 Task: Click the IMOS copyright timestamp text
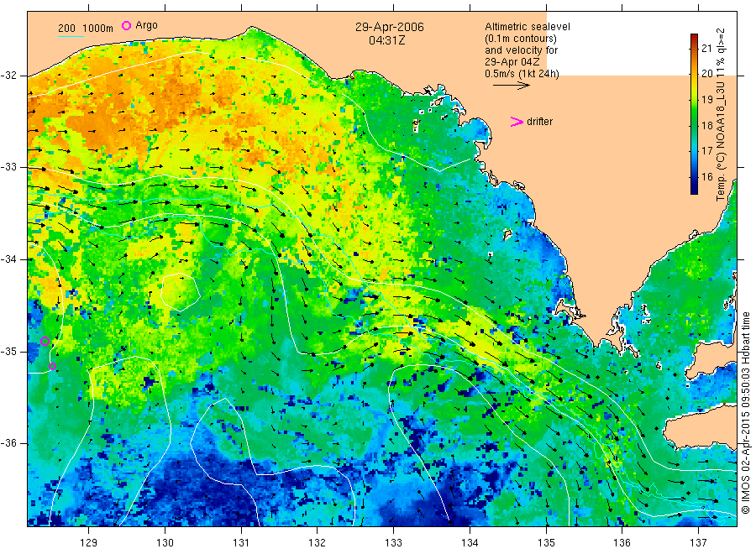[x=745, y=413]
